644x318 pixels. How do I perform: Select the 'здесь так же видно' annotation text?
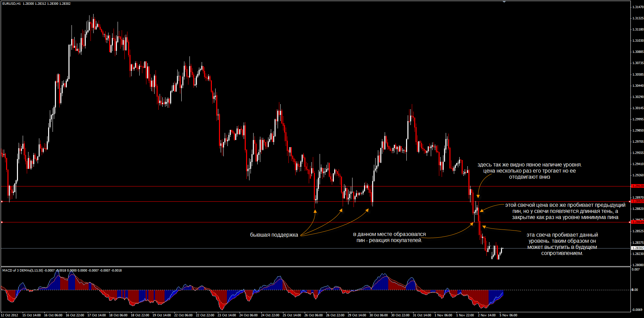coord(529,171)
